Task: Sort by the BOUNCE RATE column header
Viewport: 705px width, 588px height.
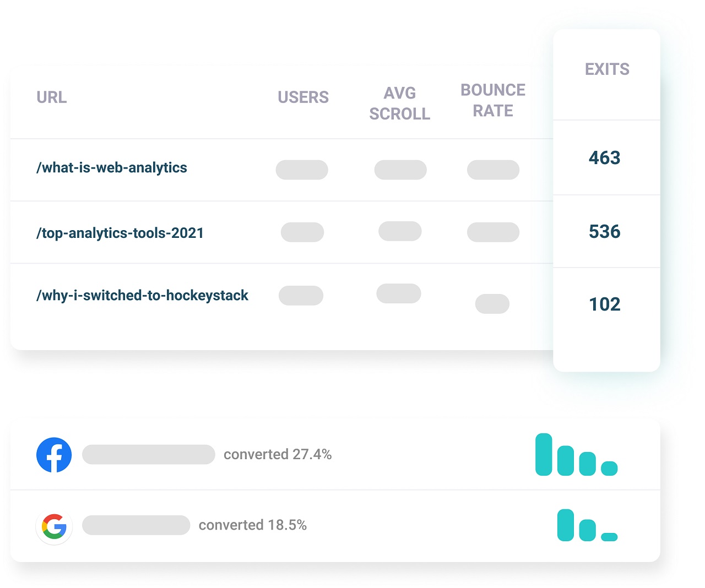Action: pos(493,100)
